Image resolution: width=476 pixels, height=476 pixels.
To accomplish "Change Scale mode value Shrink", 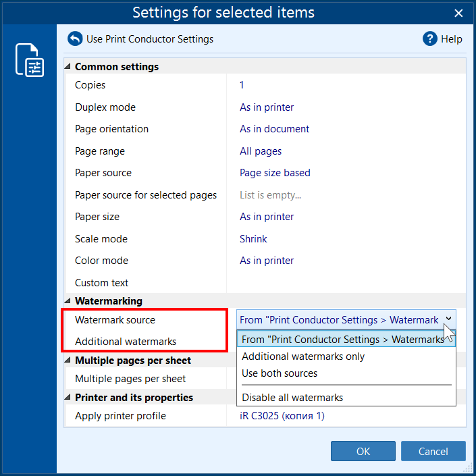I will (x=253, y=239).
